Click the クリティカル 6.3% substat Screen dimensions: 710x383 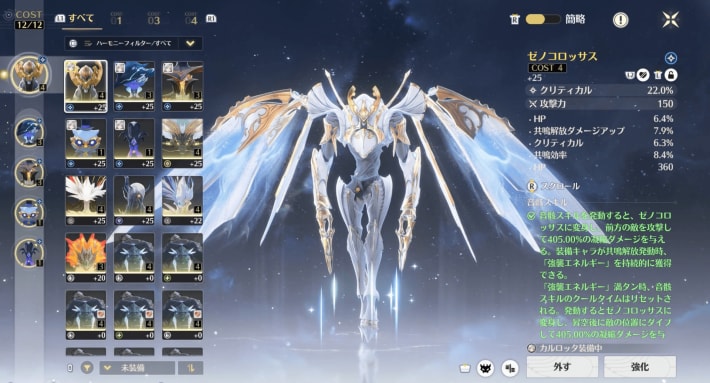click(601, 143)
